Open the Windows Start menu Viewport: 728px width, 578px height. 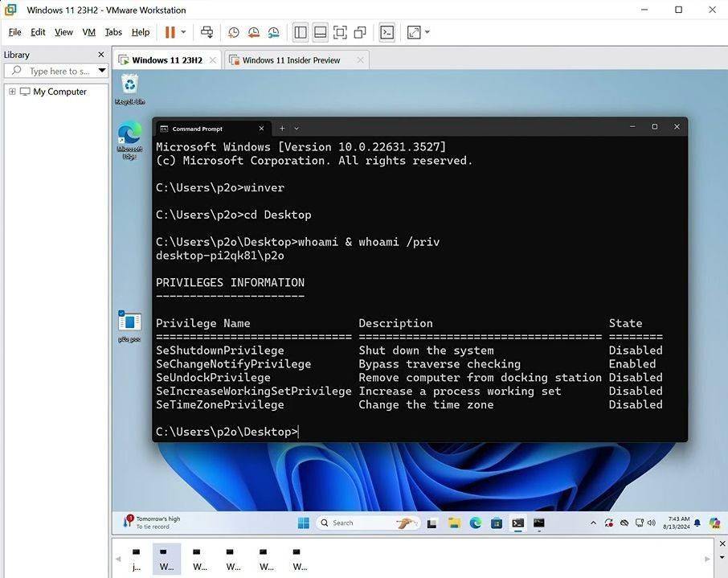point(304,523)
